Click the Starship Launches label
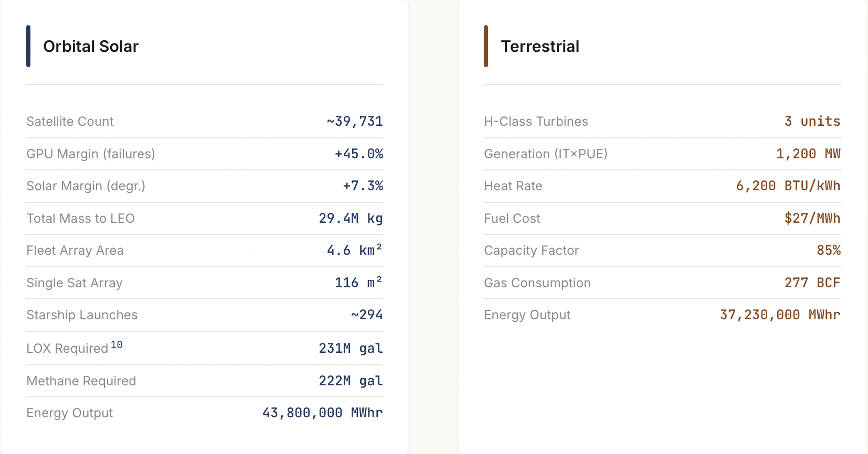The image size is (868, 454). coord(82,315)
